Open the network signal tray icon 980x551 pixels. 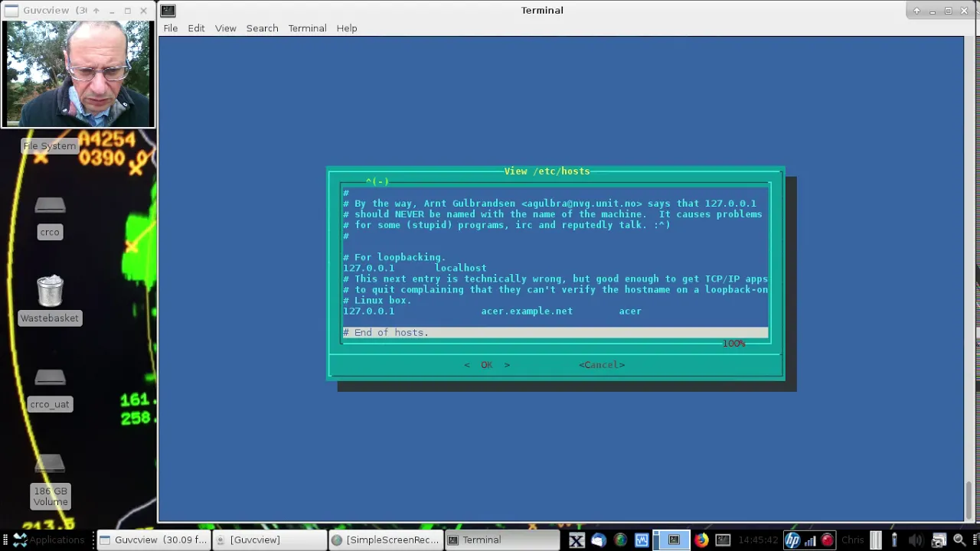coord(810,540)
